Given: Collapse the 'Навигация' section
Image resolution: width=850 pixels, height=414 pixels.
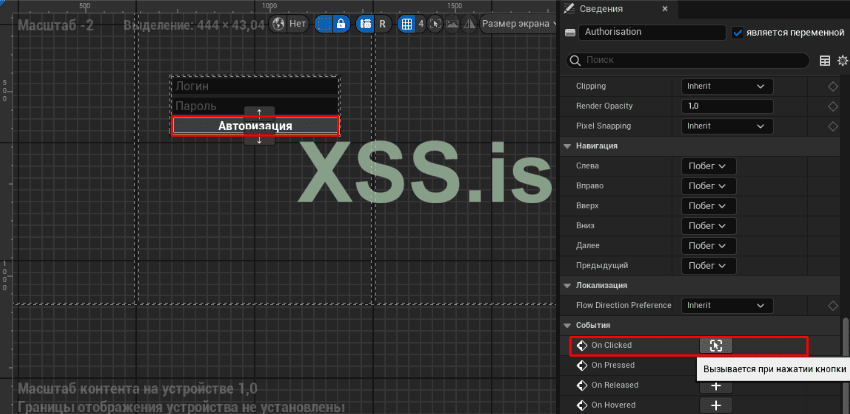Looking at the screenshot, I should (568, 146).
